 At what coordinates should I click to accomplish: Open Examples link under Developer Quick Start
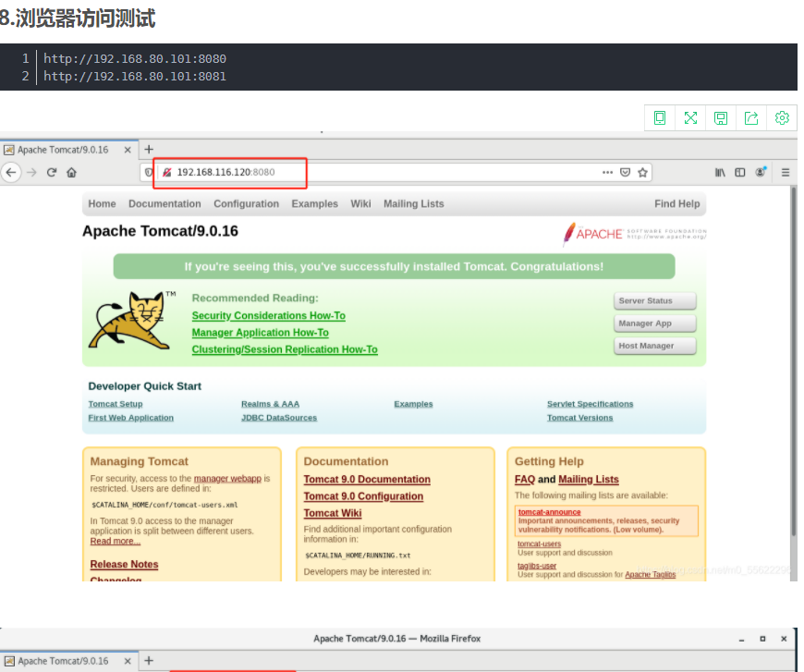tap(413, 404)
